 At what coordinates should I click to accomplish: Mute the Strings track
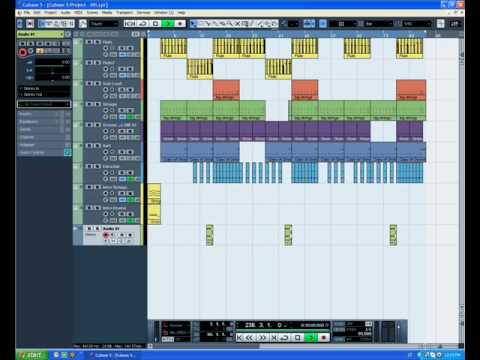(89, 104)
